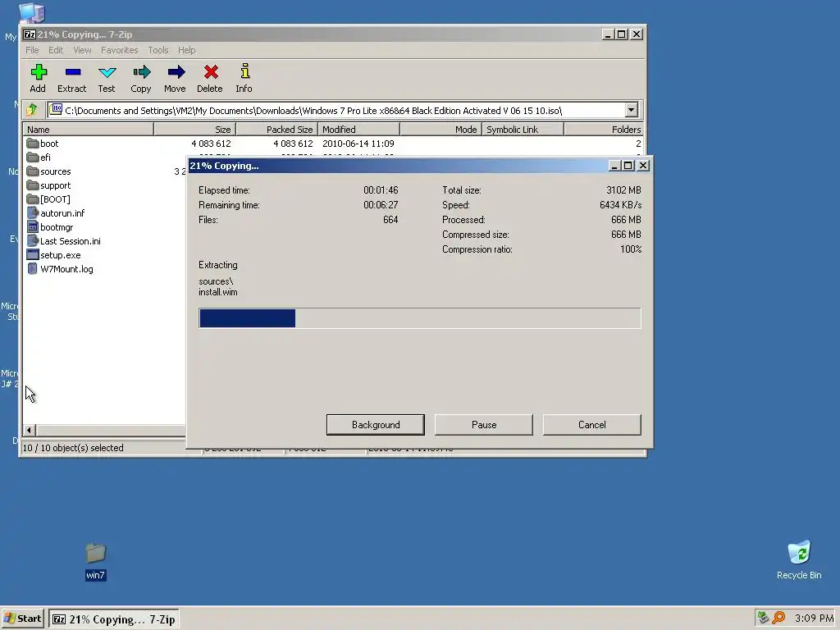Image resolution: width=840 pixels, height=630 pixels.
Task: Click the Move toolbar icon
Action: (x=176, y=72)
